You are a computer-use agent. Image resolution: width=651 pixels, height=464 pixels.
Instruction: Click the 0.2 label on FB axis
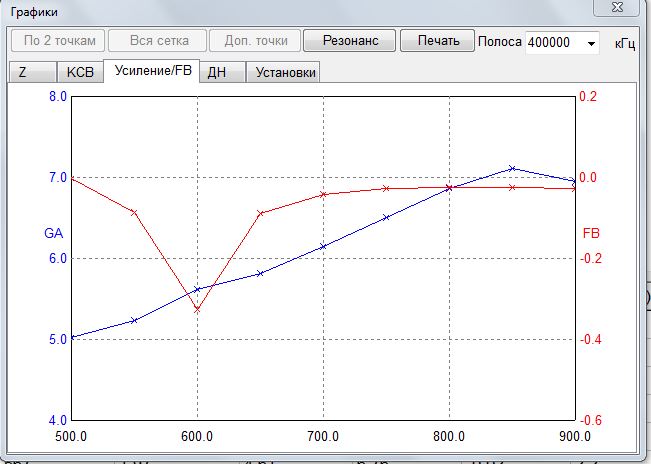click(588, 97)
